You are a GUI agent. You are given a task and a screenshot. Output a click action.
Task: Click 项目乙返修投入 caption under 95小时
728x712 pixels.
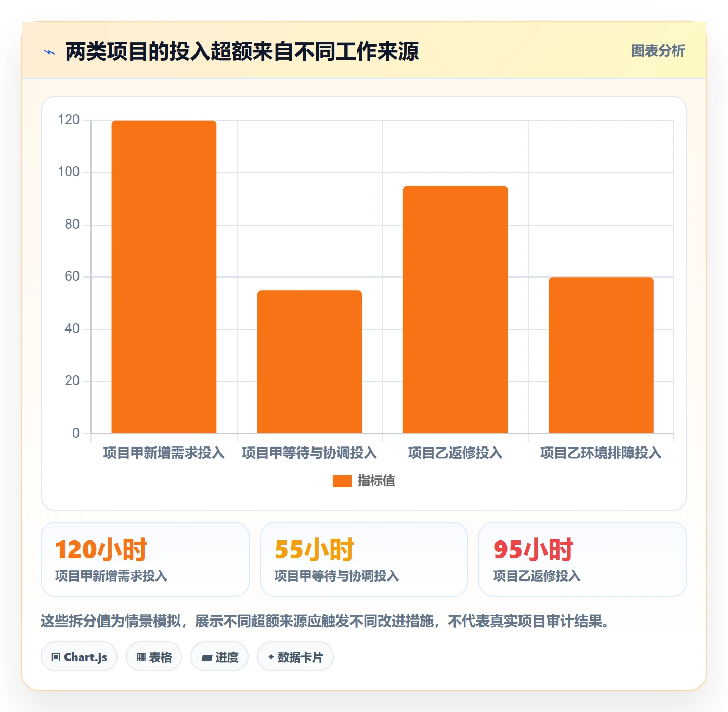[x=537, y=576]
